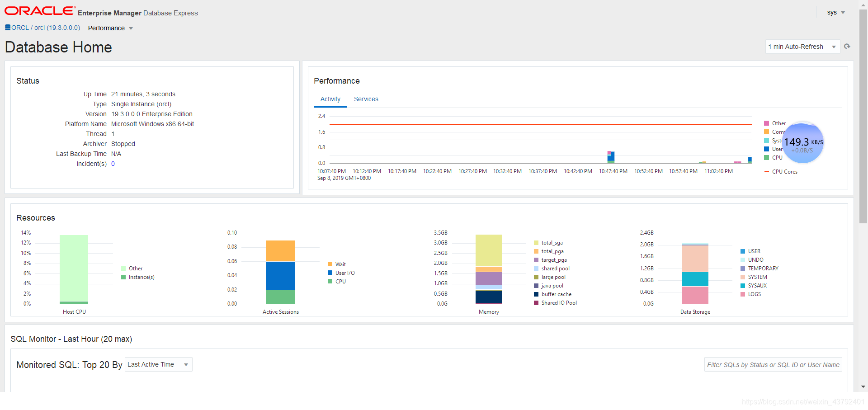The image size is (868, 410).
Task: Click the Filter SQLs search field
Action: 773,365
